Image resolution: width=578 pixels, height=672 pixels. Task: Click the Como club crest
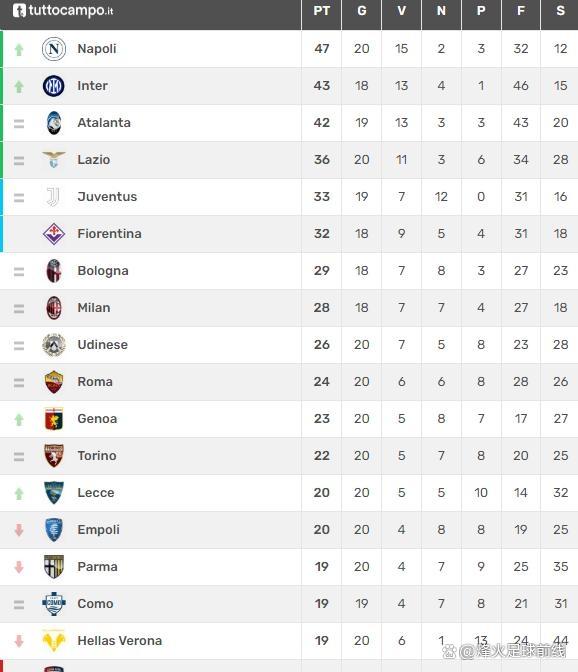pos(54,604)
